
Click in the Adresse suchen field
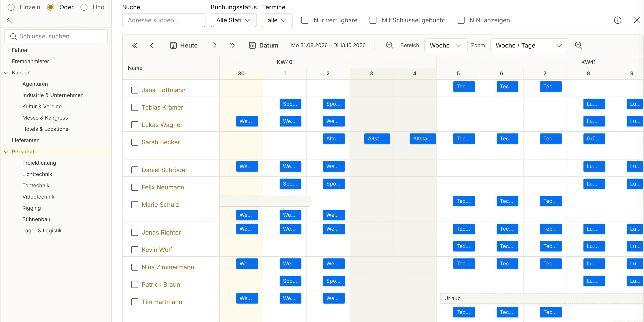click(164, 20)
